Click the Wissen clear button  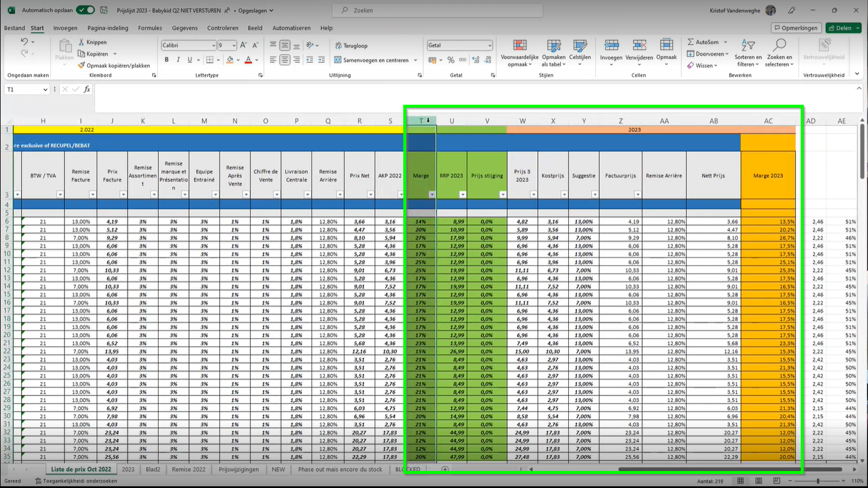pyautogui.click(x=702, y=66)
